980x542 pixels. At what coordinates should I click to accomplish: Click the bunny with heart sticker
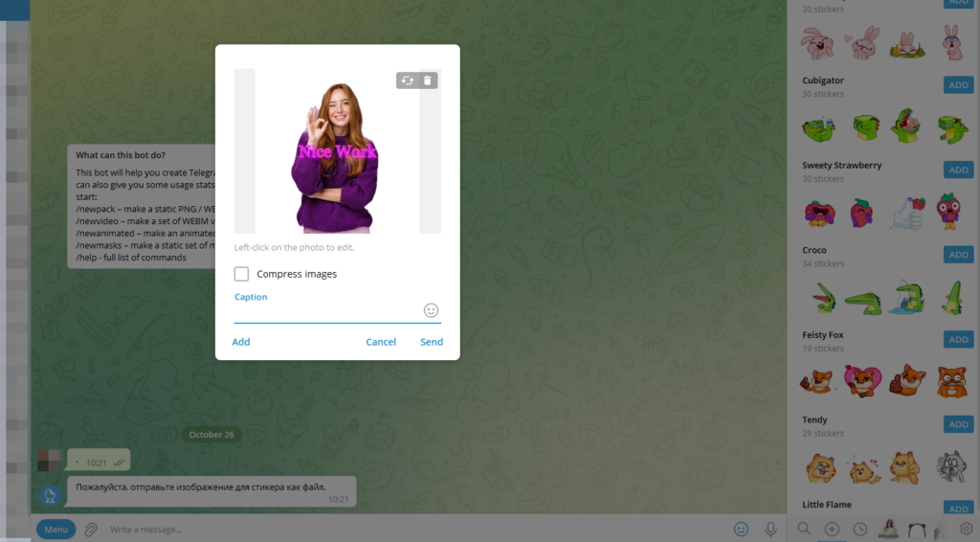tap(862, 43)
